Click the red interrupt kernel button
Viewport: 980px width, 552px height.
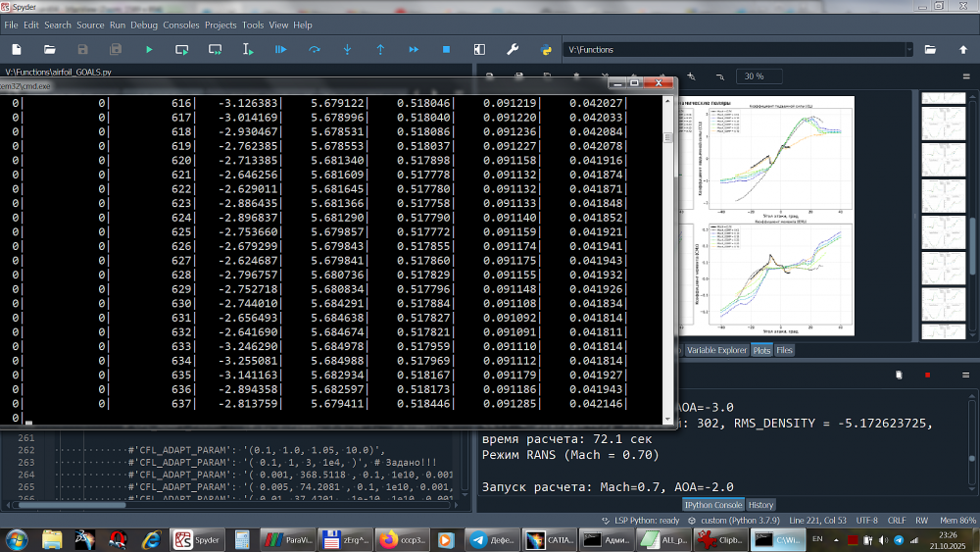[927, 375]
